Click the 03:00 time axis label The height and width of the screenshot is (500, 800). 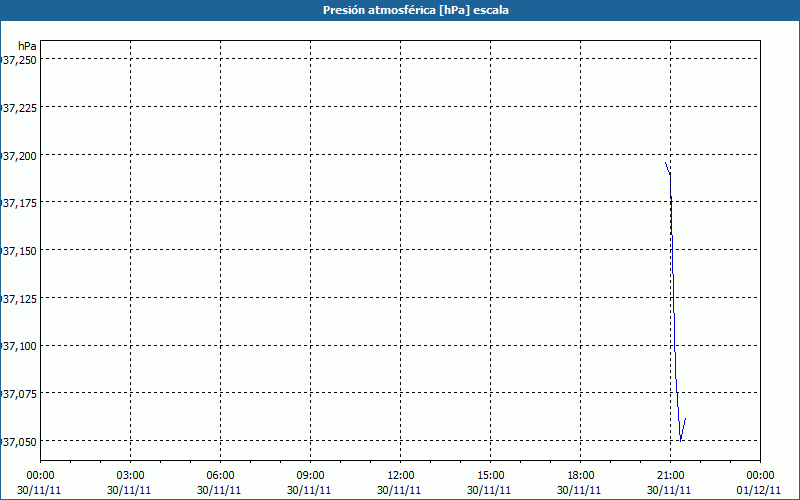pyautogui.click(x=130, y=475)
